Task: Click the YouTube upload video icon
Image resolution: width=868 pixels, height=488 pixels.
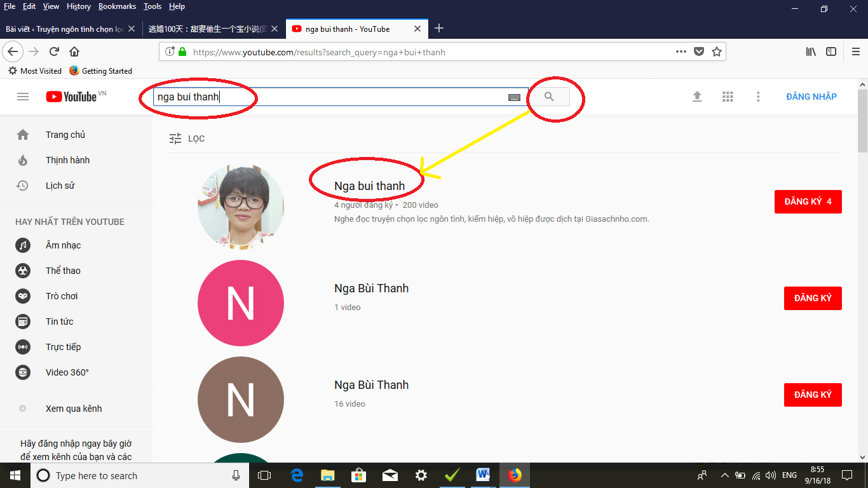Action: click(697, 97)
